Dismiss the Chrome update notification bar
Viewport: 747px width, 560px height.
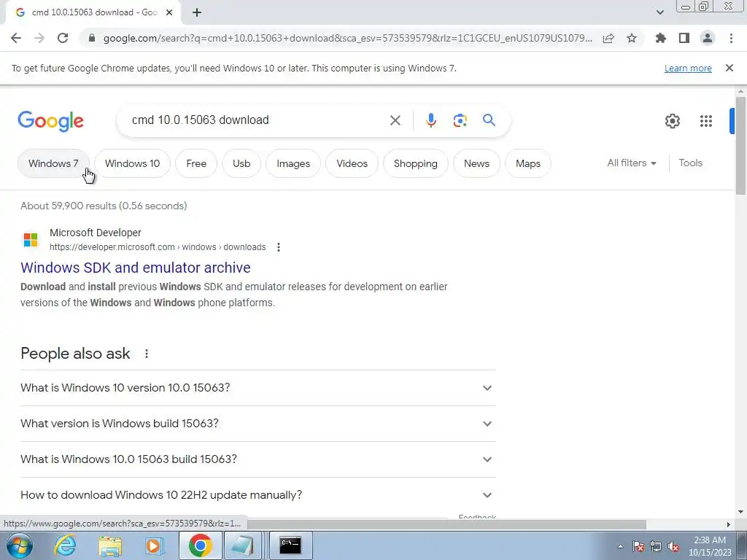(x=729, y=68)
